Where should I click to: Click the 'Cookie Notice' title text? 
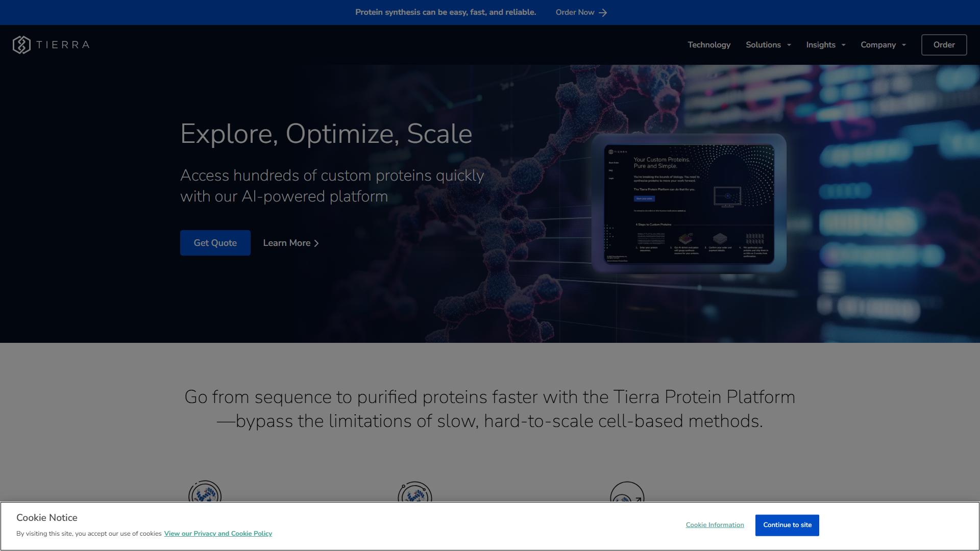(47, 518)
